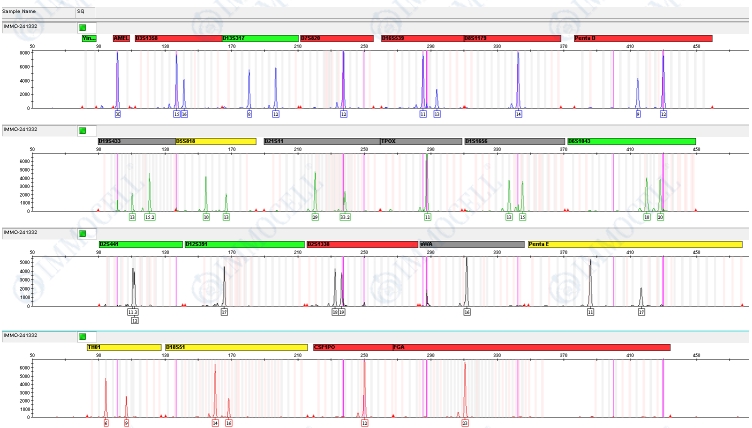Click allele label 29 under D21S11
Image resolution: width=752 pixels, height=428 pixels.
(x=315, y=217)
